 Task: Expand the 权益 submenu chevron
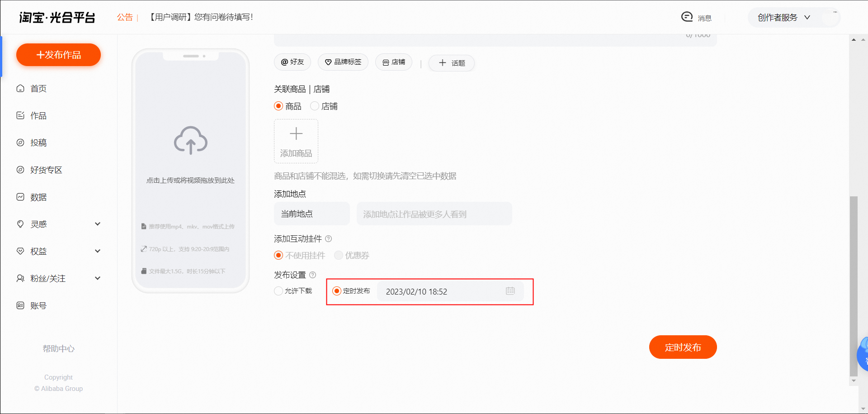click(98, 251)
